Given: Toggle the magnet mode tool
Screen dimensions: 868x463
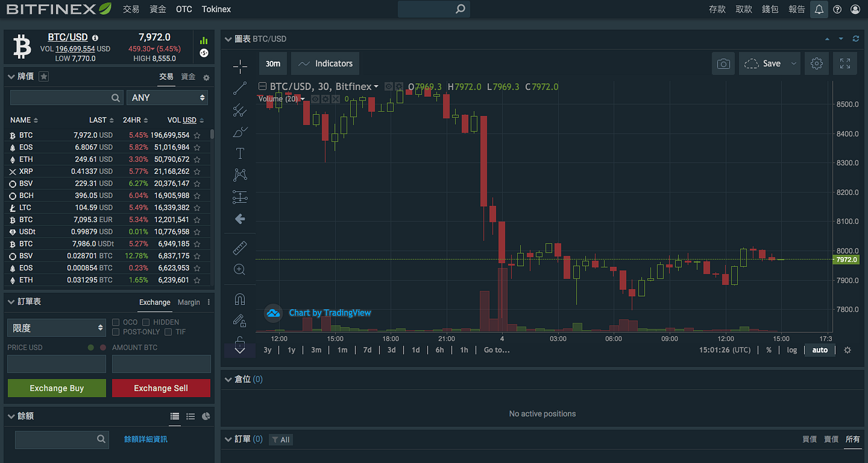Looking at the screenshot, I should click(240, 300).
